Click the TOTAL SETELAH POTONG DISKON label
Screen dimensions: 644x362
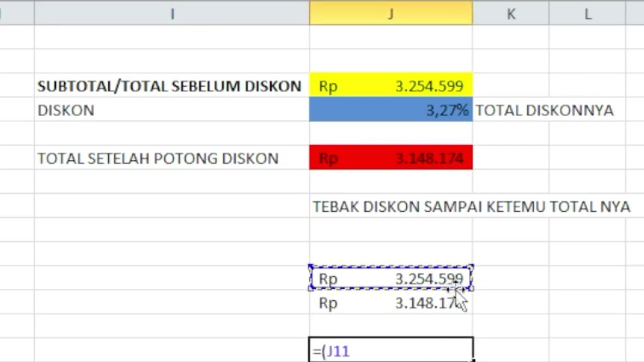click(x=158, y=158)
